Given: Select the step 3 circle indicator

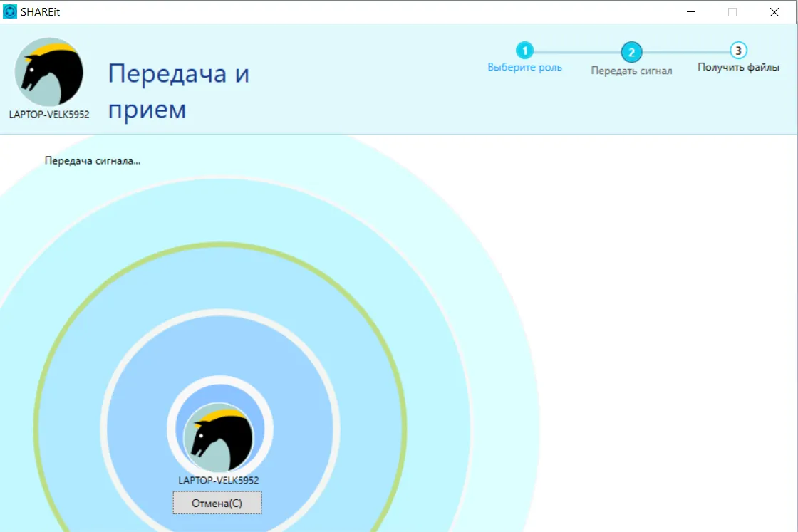Looking at the screenshot, I should pyautogui.click(x=738, y=51).
